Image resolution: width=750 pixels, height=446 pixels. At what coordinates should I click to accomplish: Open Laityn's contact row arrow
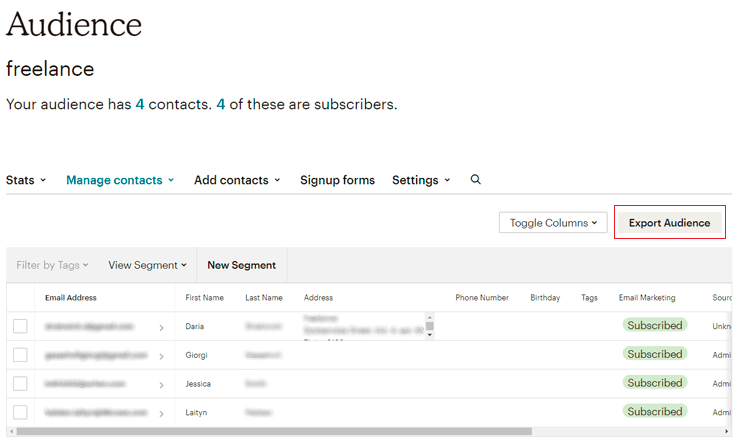(x=161, y=414)
